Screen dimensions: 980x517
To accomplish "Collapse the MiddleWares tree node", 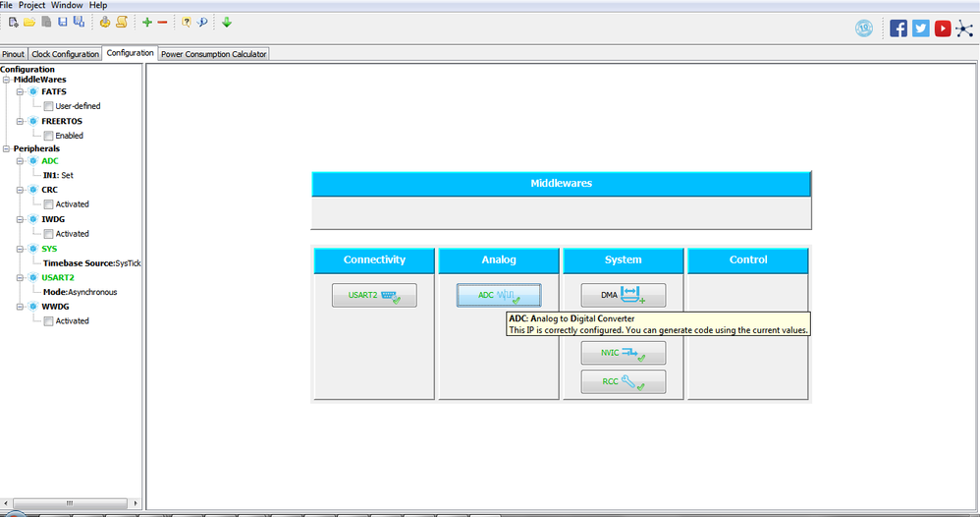I will point(6,80).
